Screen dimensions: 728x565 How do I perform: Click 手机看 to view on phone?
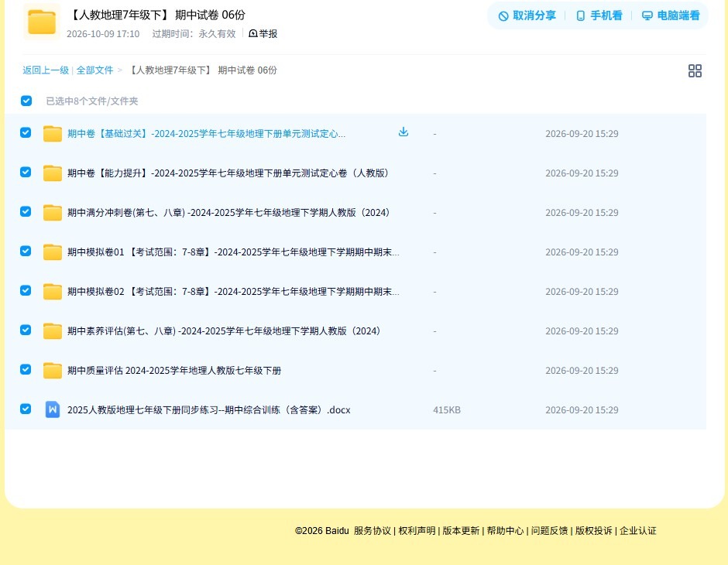point(599,15)
